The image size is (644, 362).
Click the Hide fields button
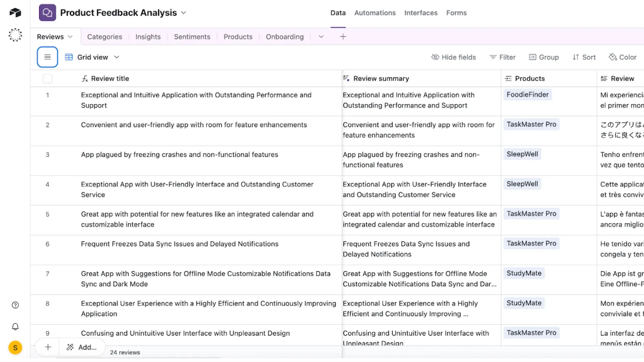pos(454,57)
